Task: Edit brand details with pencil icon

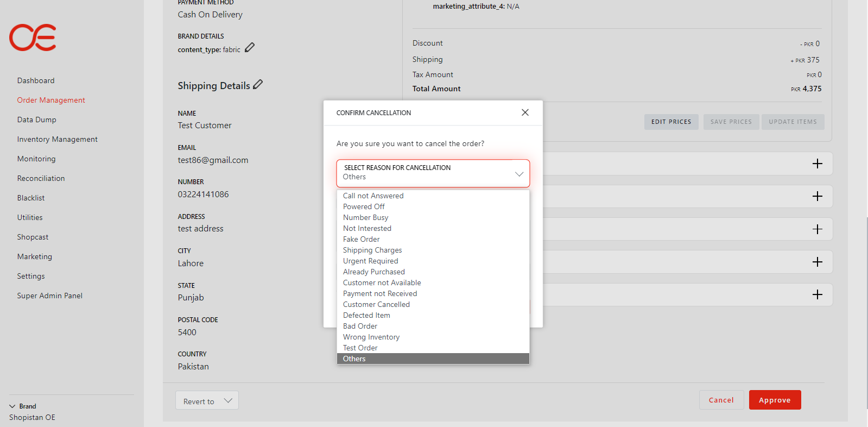Action: [250, 48]
